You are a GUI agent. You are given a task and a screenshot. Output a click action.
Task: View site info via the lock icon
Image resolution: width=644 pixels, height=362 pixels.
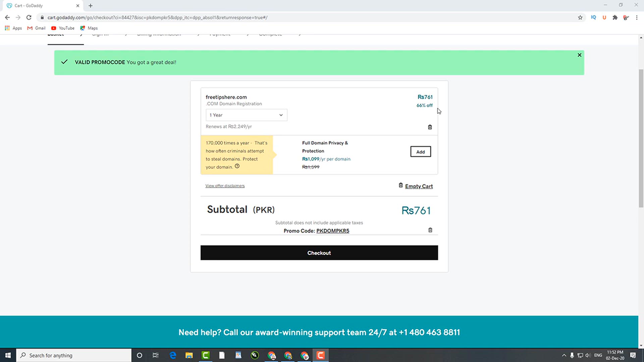pyautogui.click(x=42, y=17)
